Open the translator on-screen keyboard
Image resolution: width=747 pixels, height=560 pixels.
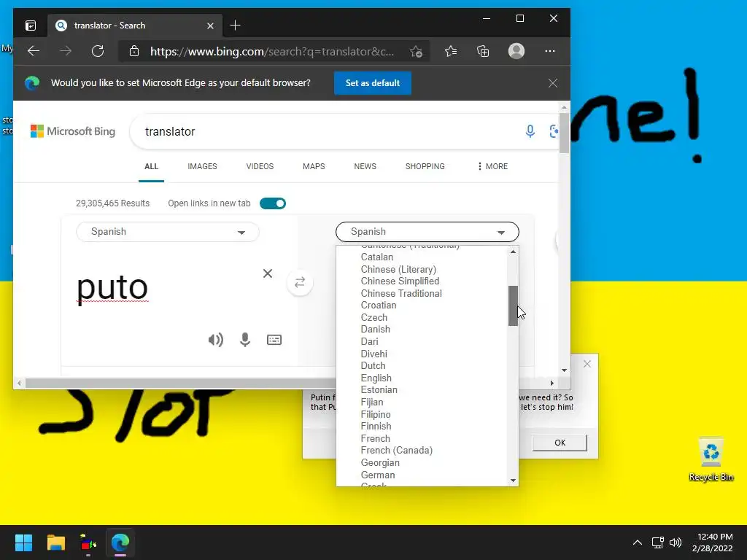(274, 340)
